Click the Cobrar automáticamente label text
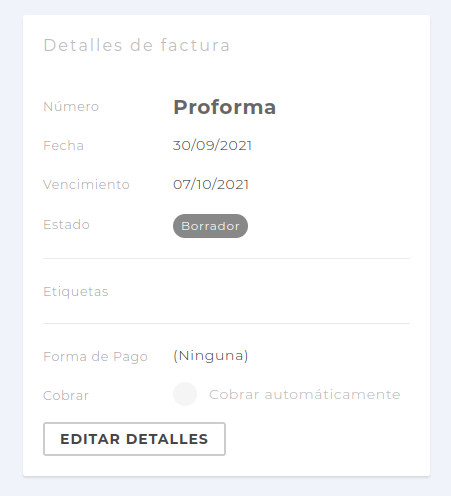 pyautogui.click(x=305, y=394)
